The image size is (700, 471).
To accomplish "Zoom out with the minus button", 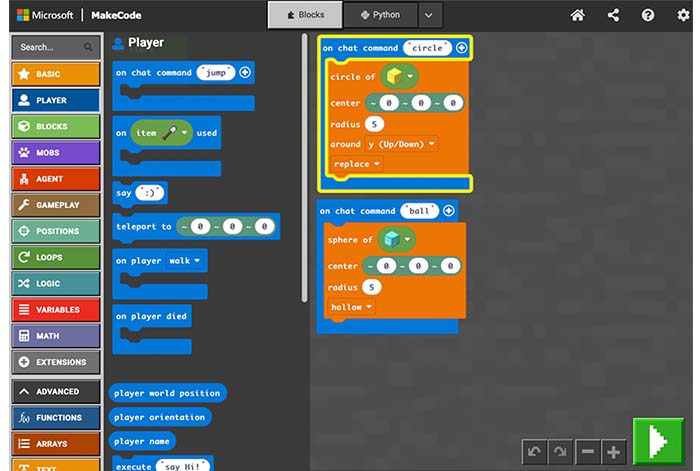I will (x=587, y=452).
